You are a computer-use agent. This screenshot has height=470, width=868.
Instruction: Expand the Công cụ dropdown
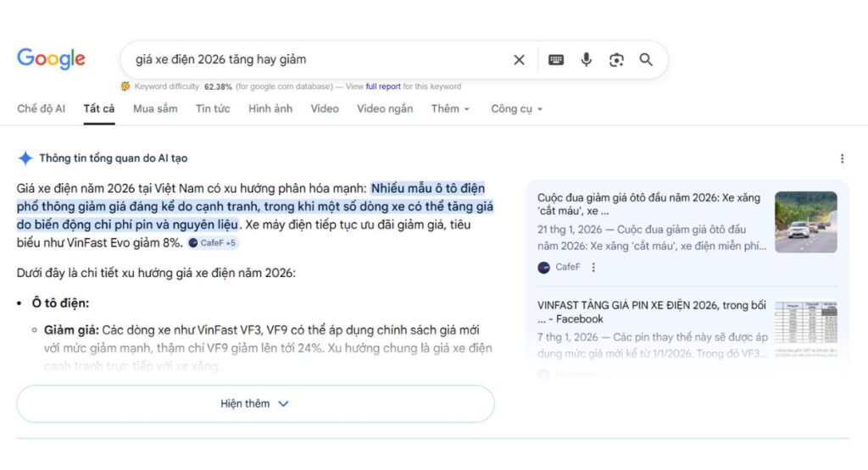(x=516, y=109)
